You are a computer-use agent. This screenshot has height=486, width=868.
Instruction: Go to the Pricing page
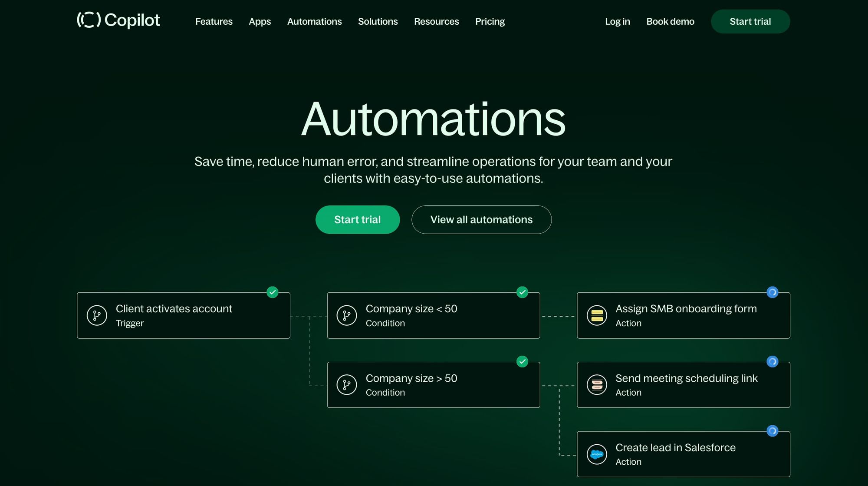(x=490, y=21)
